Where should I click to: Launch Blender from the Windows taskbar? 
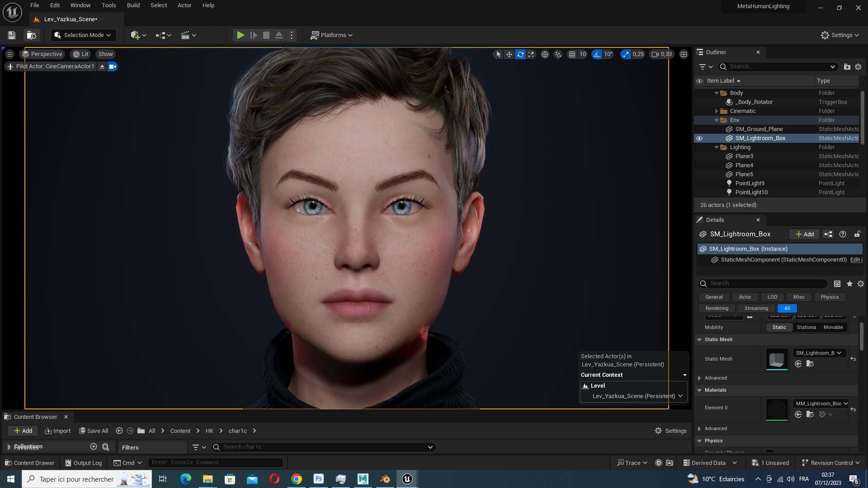point(385,479)
